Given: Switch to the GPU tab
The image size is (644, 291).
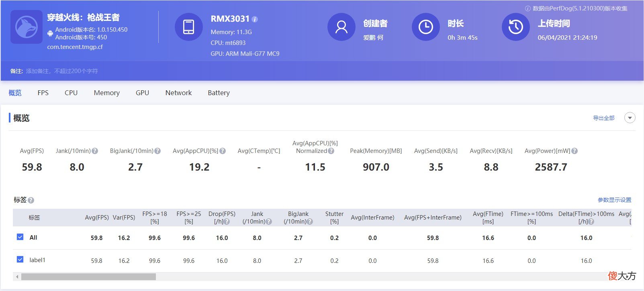Looking at the screenshot, I should pos(142,93).
